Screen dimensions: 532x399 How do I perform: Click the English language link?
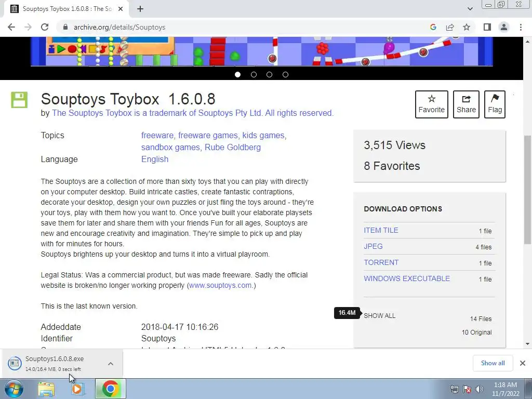155,159
